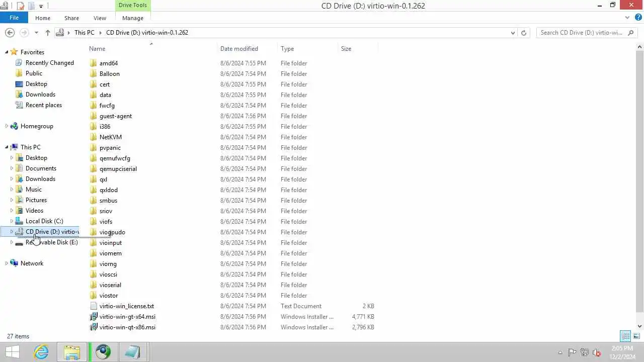Click the New folder quick access icon
644x362 pixels.
pyautogui.click(x=31, y=6)
